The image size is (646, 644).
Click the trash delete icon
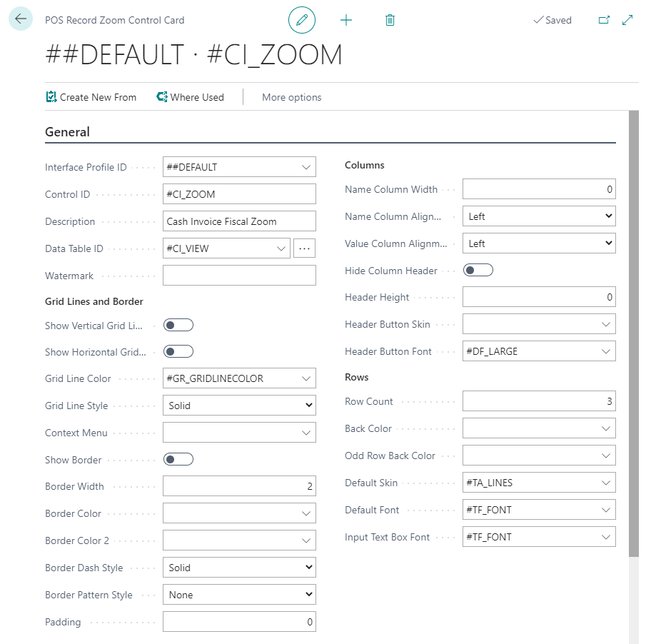(x=390, y=20)
